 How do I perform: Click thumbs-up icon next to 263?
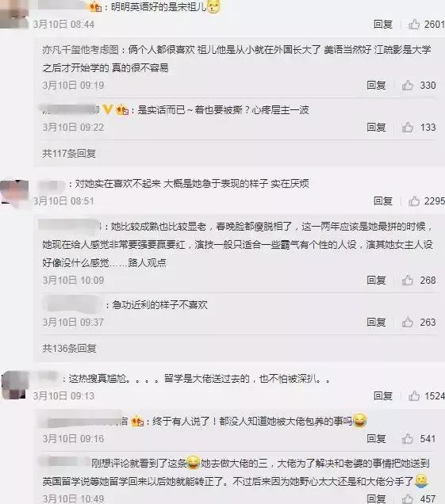[408, 322]
